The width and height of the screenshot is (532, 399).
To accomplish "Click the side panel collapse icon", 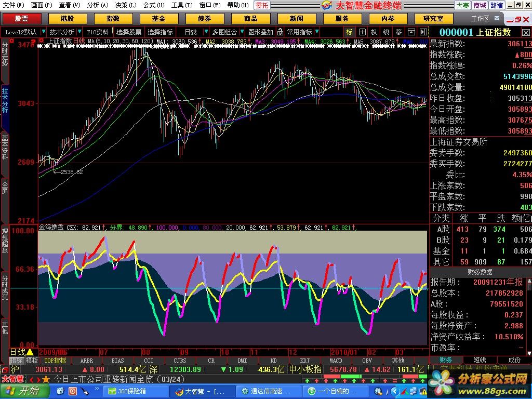I will coord(423,32).
